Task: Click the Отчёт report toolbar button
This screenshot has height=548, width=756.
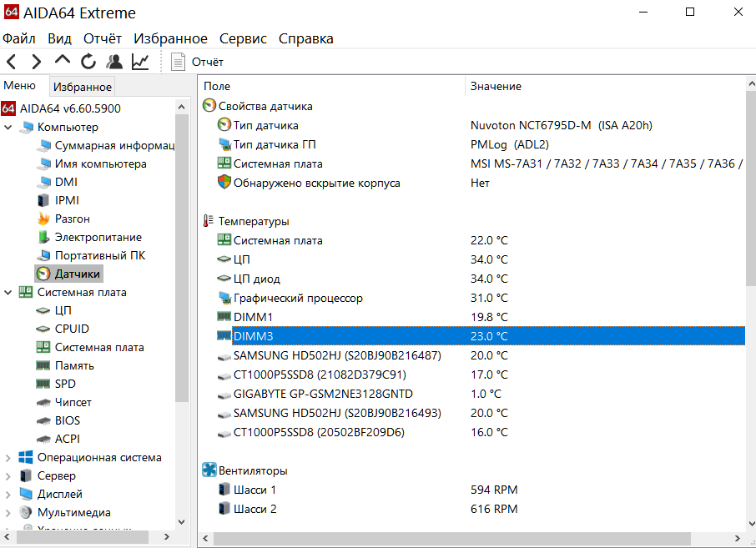Action: pos(198,62)
